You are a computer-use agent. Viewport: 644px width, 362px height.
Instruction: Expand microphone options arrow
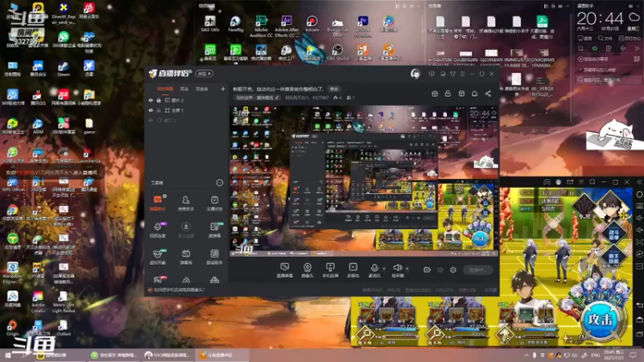pyautogui.click(x=385, y=269)
